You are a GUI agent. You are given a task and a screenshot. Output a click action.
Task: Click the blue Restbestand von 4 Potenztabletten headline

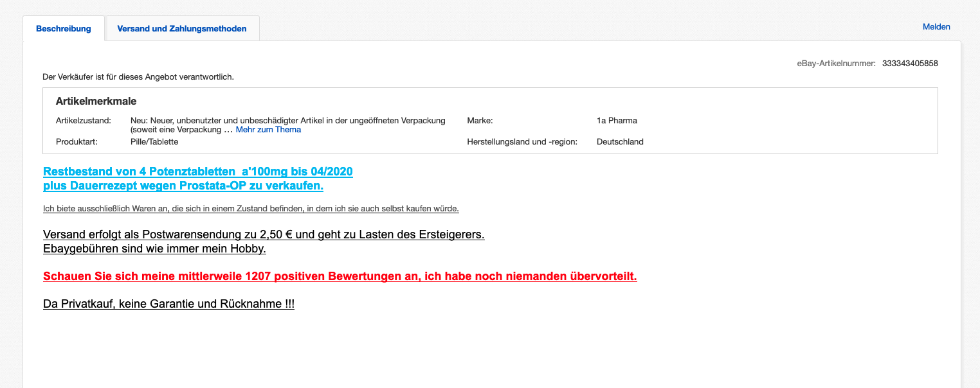click(x=198, y=172)
